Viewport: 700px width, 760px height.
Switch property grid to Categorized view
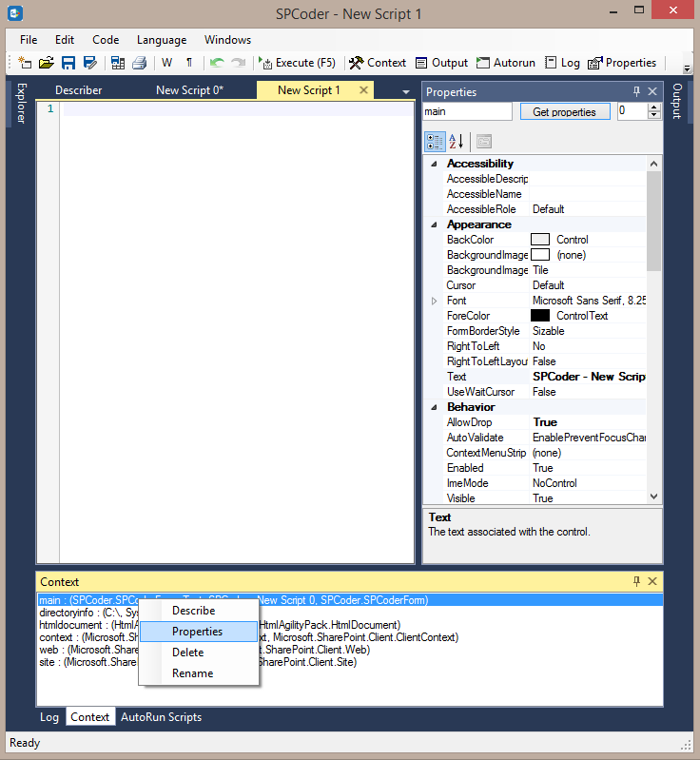435,142
